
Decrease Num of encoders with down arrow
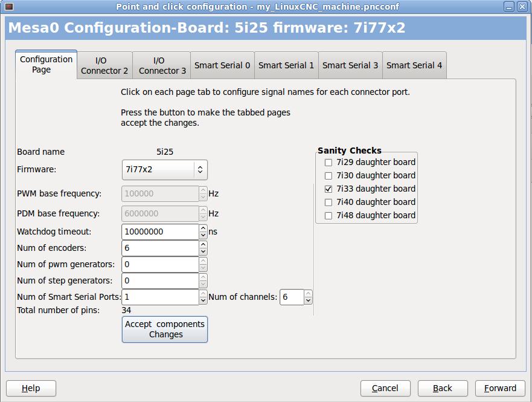tap(203, 251)
